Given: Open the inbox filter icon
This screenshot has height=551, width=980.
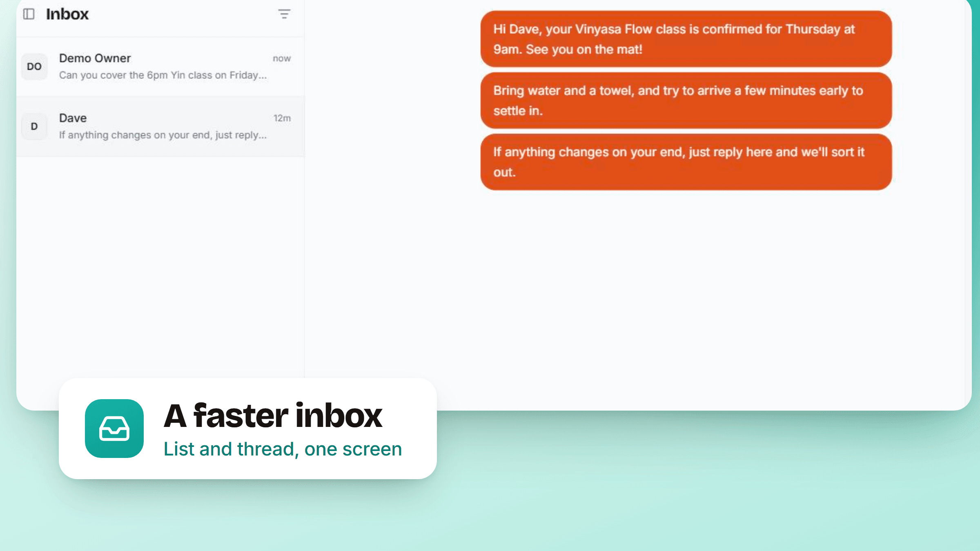Looking at the screenshot, I should [x=284, y=14].
